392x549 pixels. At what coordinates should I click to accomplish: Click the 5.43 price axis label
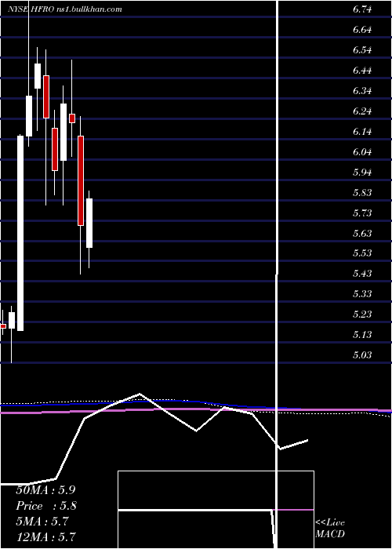(361, 273)
